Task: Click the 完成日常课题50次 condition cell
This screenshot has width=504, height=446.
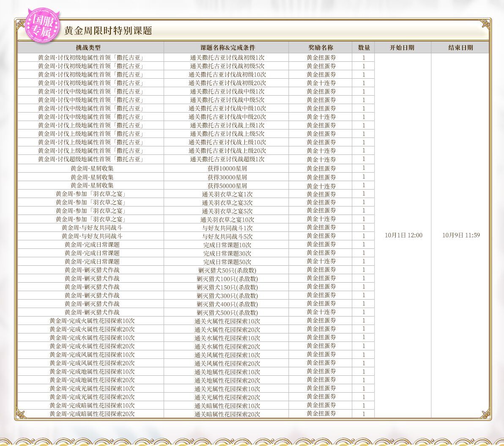Action: (227, 262)
